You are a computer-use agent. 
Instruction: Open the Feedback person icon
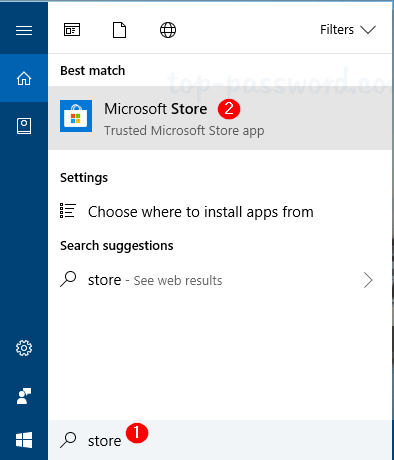(24, 396)
